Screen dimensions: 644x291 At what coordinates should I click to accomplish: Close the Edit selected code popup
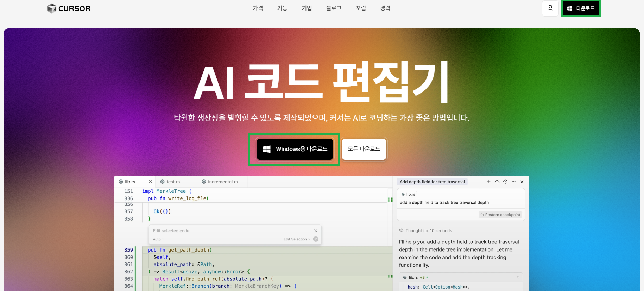coord(316,231)
